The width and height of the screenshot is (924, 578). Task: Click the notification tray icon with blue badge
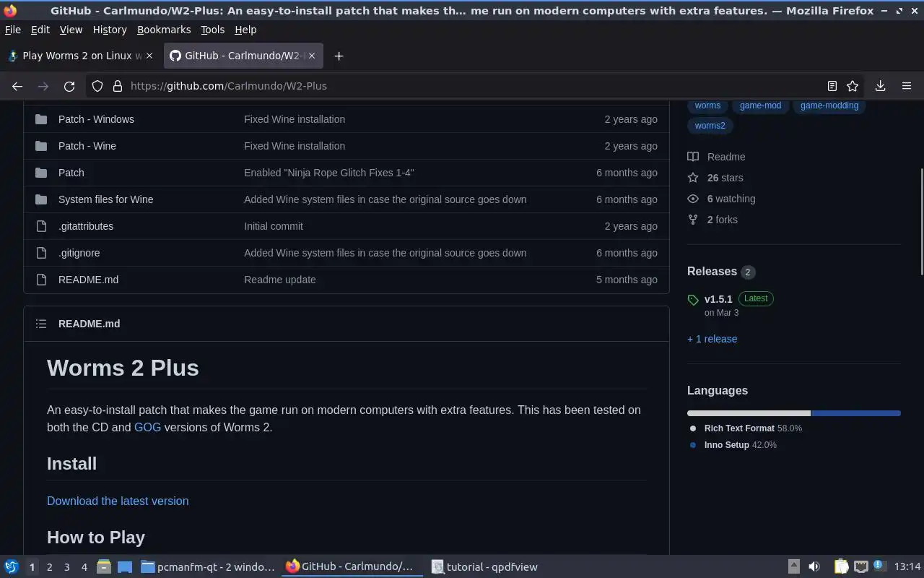point(879,566)
